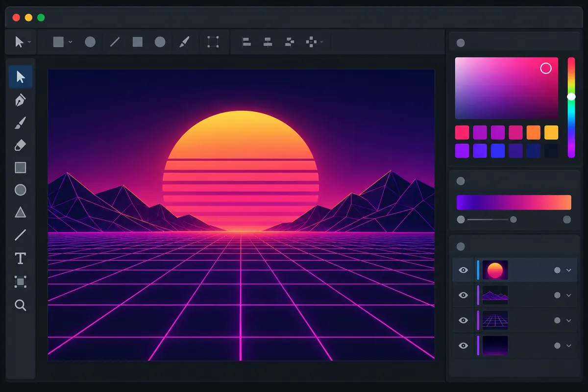Click the paintbrush icon in top toolbar

pos(184,42)
